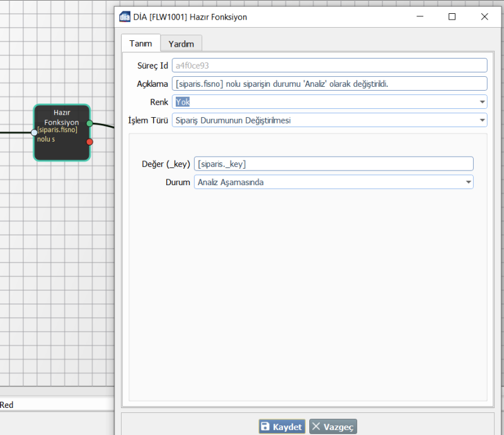The image size is (504, 435).
Task: Open the Renk color dropdown
Action: click(482, 102)
